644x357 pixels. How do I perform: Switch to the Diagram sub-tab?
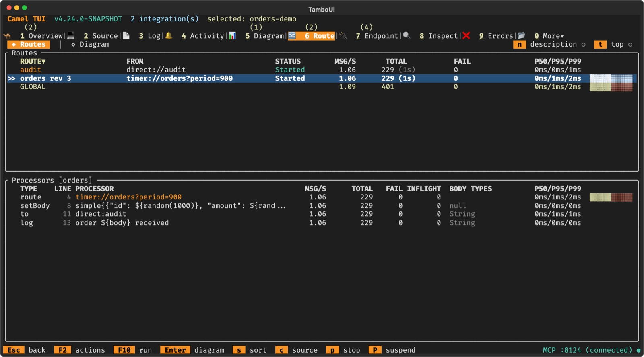point(90,45)
